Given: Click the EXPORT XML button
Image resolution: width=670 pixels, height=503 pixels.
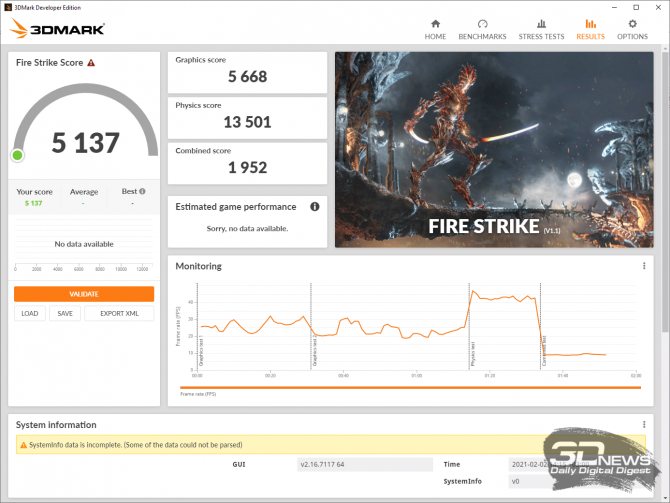Looking at the screenshot, I should pyautogui.click(x=119, y=313).
